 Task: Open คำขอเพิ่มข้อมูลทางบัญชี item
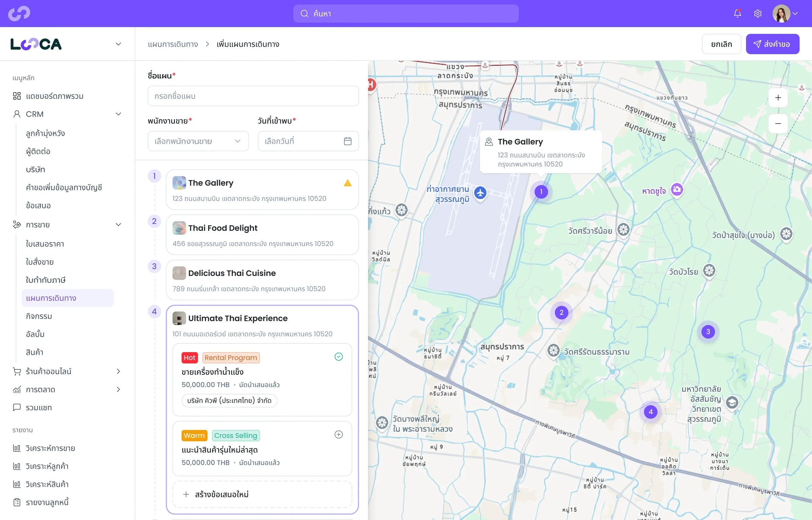[x=64, y=188]
